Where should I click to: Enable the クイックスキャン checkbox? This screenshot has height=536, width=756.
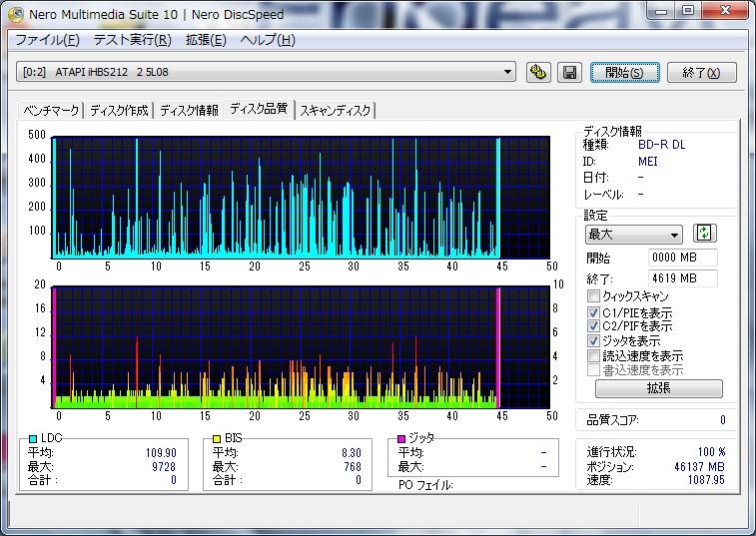coord(594,296)
